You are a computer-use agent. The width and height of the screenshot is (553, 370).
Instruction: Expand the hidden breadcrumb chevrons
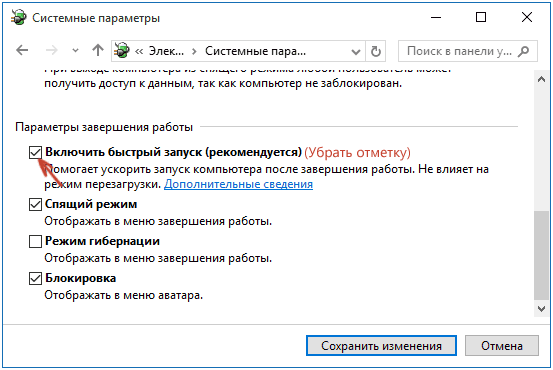(139, 51)
